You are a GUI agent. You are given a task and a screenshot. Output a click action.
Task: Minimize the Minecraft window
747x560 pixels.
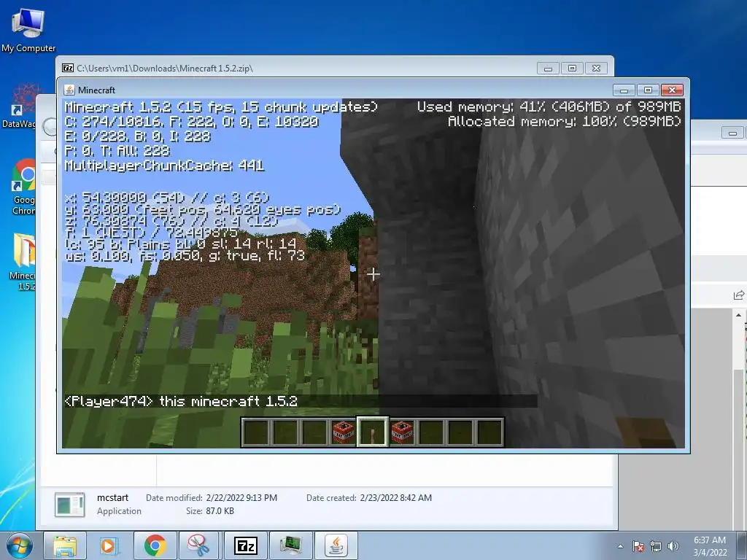tap(624, 90)
